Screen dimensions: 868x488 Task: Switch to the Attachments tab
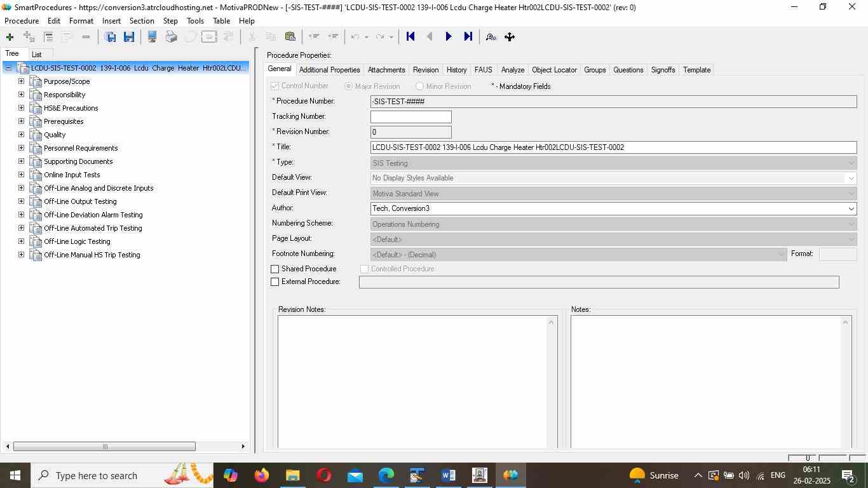386,70
